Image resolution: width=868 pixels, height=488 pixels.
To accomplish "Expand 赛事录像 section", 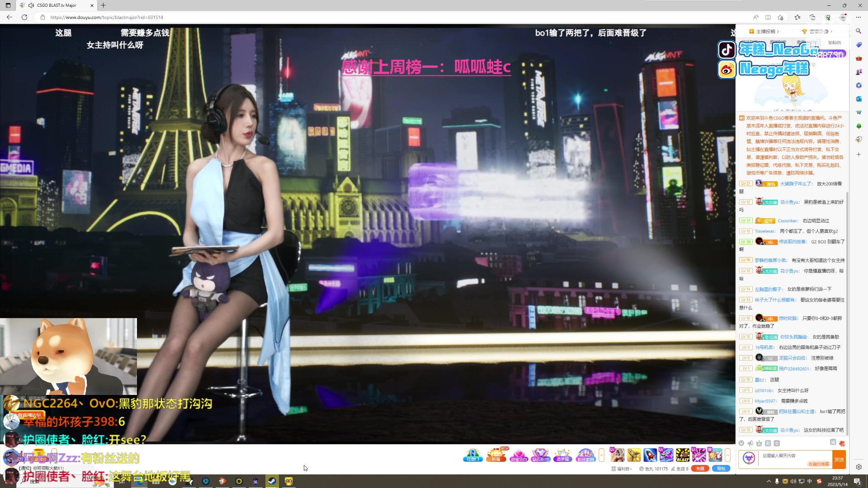I will coord(817,32).
